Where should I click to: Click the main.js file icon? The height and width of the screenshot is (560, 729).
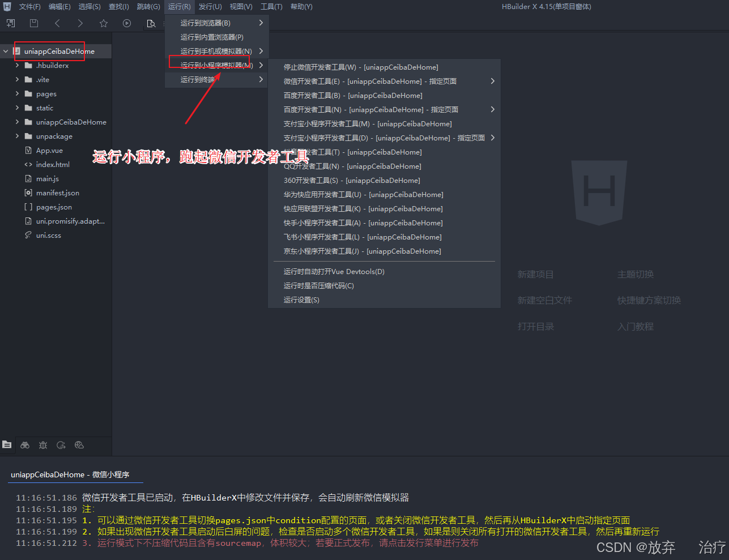tap(28, 178)
